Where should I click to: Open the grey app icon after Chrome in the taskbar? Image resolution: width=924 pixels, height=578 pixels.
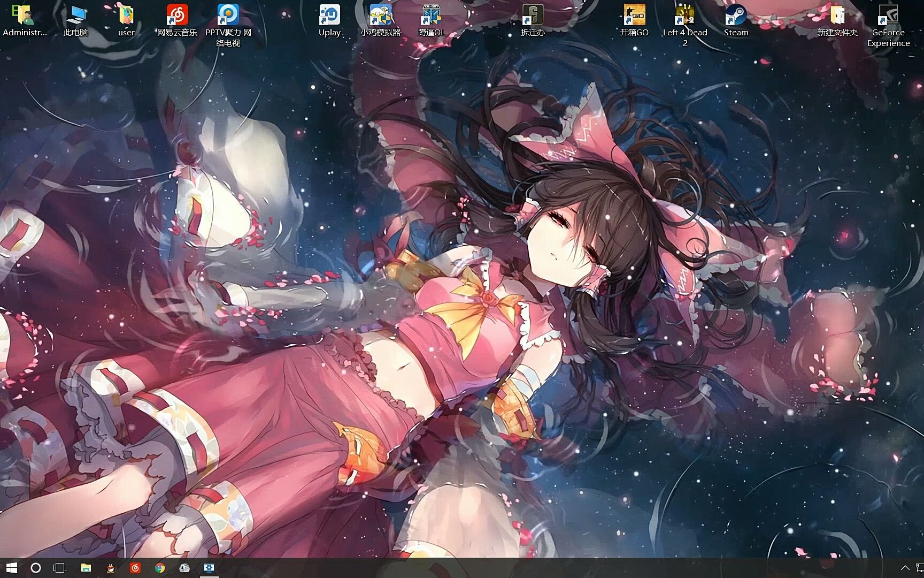(184, 568)
